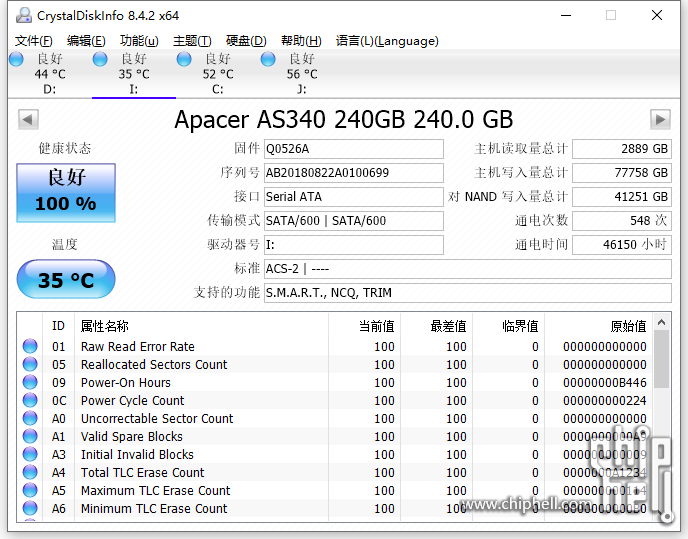The image size is (688, 539).
Task: Select the Reallocated Sectors Count row text
Action: point(154,365)
